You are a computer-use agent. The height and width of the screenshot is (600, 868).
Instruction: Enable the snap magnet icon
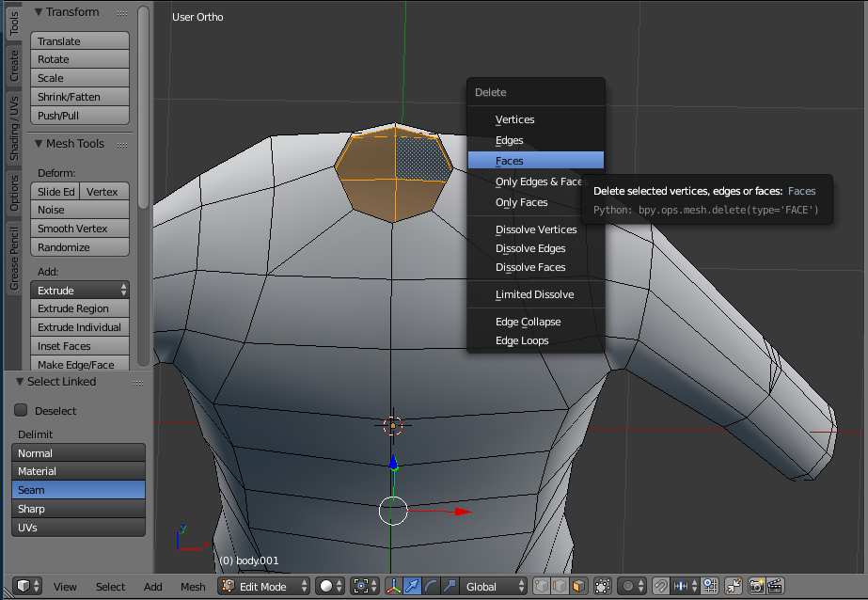tap(661, 586)
